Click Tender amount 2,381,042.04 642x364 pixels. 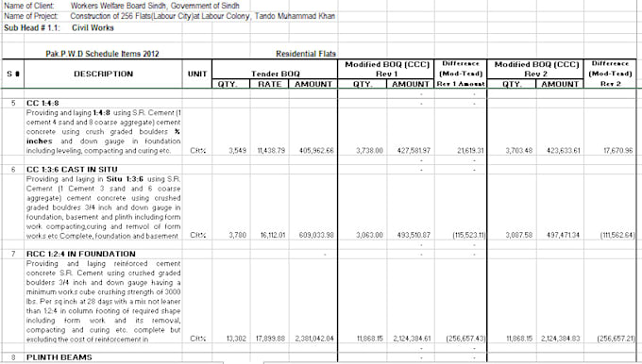[x=314, y=339]
